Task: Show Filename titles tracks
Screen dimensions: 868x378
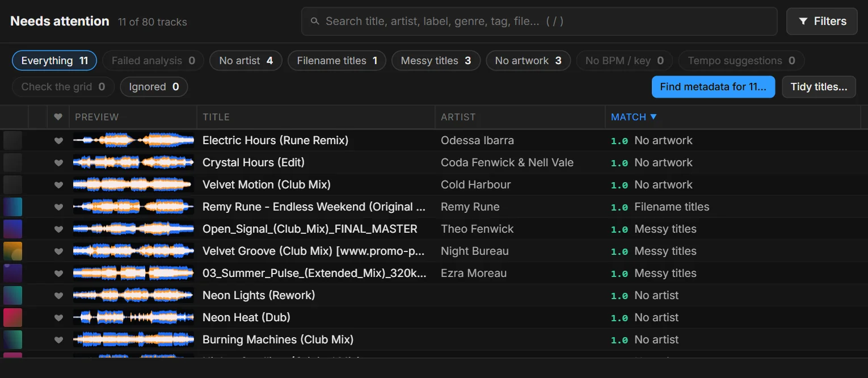Action: (337, 61)
